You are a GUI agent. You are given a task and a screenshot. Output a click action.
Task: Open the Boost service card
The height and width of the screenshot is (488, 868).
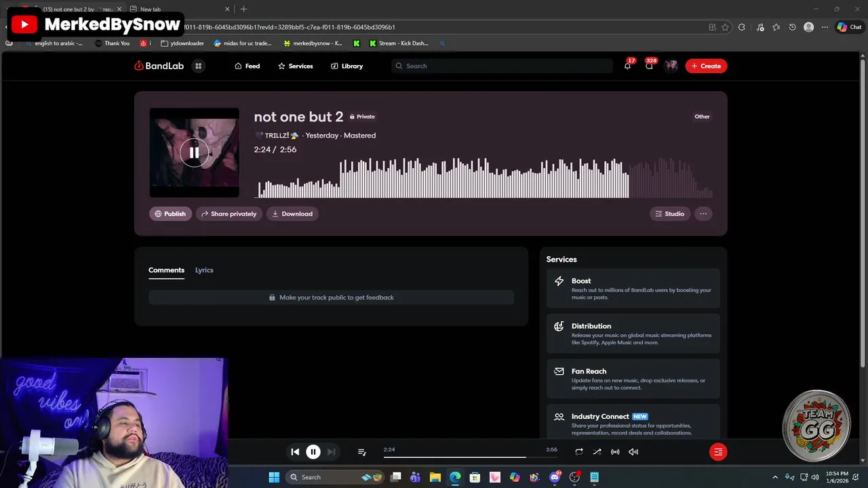633,289
